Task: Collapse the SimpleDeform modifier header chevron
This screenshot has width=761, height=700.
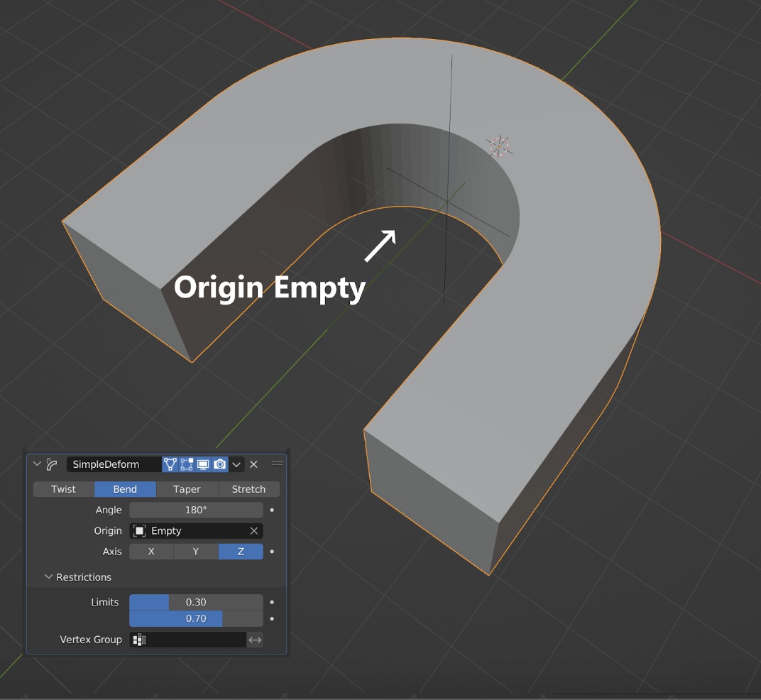Action: pyautogui.click(x=35, y=464)
